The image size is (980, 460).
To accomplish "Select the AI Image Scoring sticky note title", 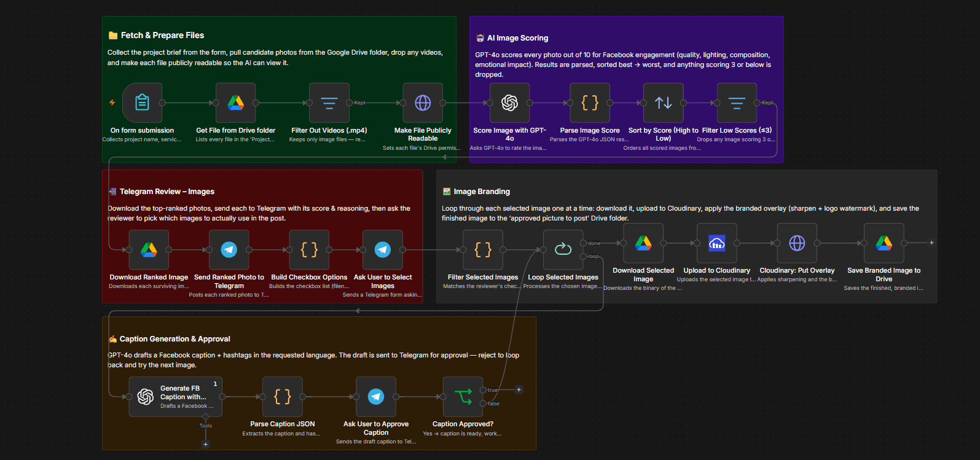I will tap(517, 38).
